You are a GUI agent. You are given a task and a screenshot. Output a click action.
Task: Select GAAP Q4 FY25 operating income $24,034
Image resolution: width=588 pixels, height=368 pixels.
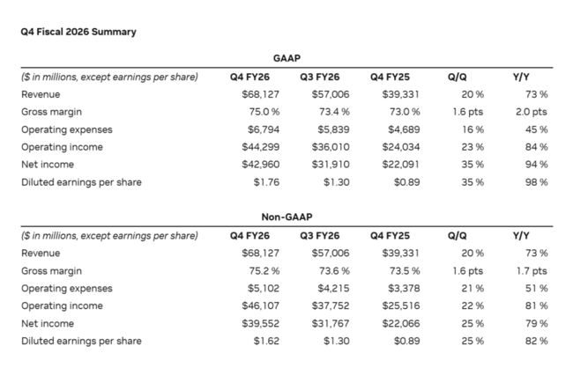(x=401, y=147)
